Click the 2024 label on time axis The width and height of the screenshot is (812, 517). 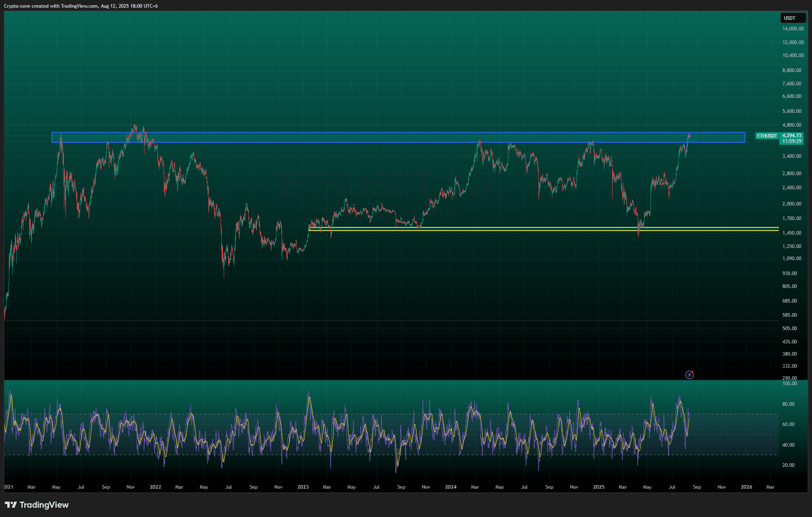pos(450,487)
